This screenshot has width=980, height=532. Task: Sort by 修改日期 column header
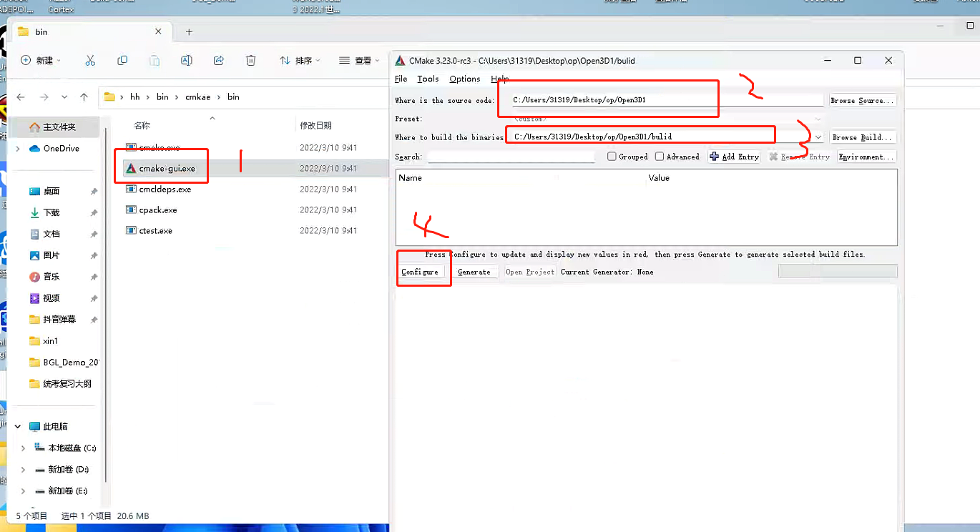coord(315,126)
